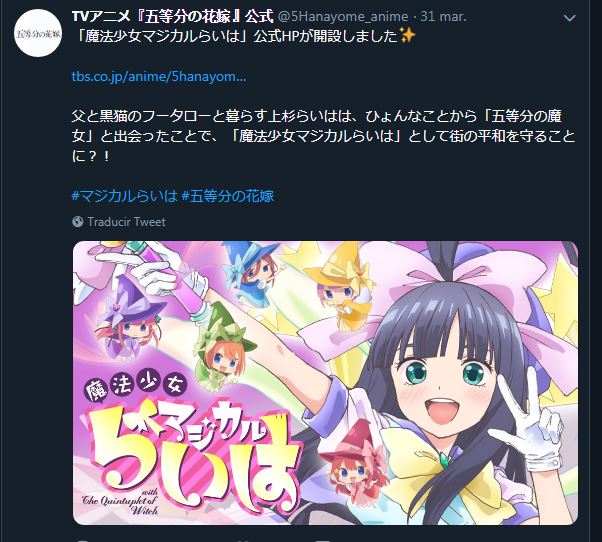Screen dimensions: 602x542
Task: Click the sparkles emoji after 開設しました
Action: tap(408, 36)
